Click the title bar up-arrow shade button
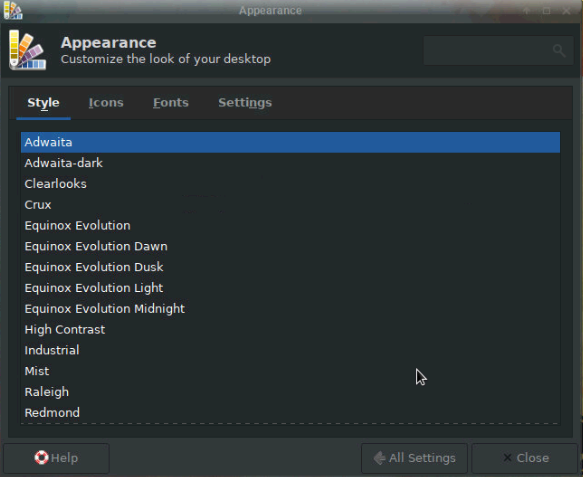Viewport: 583px width, 477px height. [526, 11]
